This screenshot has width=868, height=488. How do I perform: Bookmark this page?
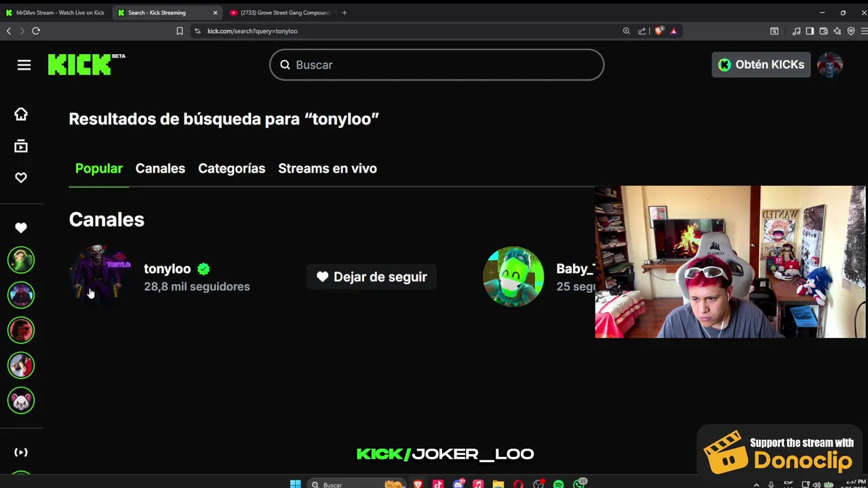click(180, 30)
